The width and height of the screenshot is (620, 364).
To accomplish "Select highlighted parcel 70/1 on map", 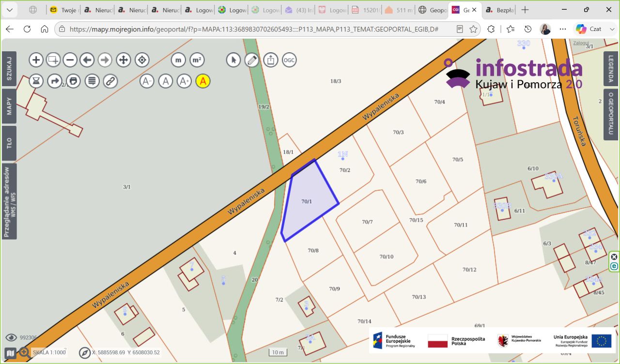I will pyautogui.click(x=307, y=201).
